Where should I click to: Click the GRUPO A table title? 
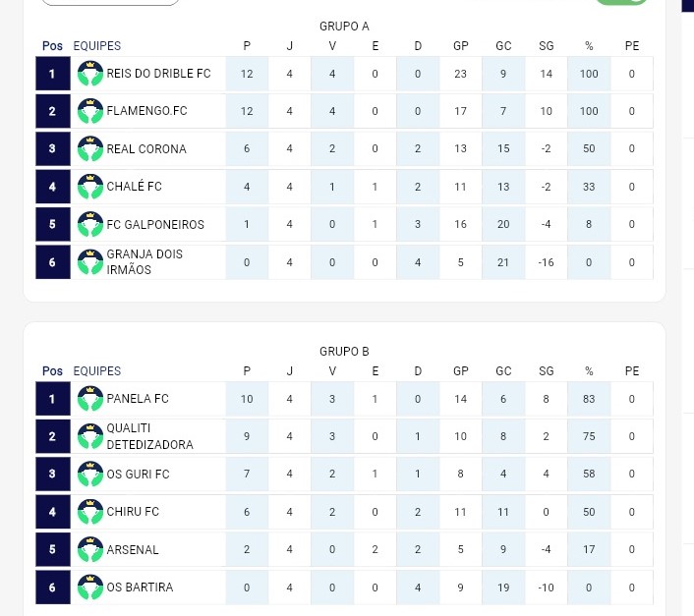pyautogui.click(x=344, y=27)
